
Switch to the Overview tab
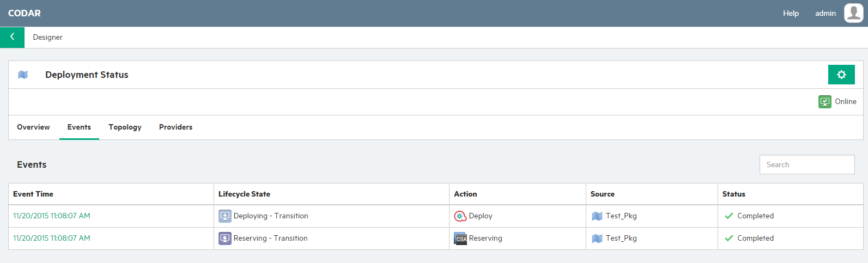click(x=33, y=127)
